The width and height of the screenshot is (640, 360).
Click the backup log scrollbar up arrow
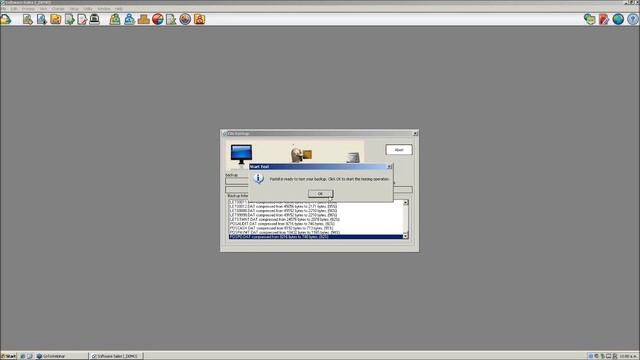pos(405,202)
